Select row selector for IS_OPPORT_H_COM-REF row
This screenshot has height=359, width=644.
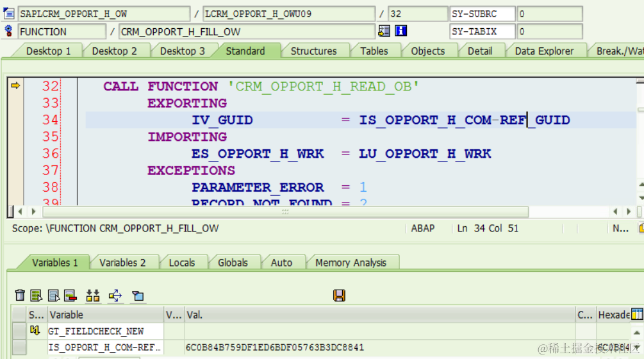[x=19, y=347]
